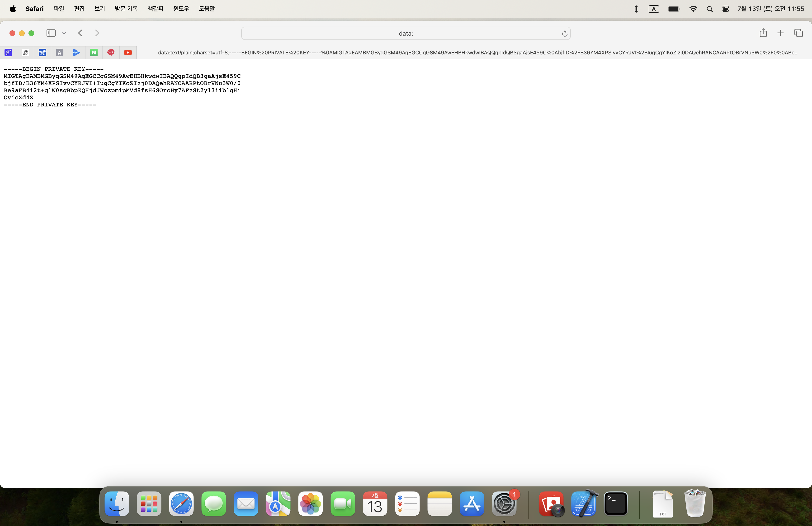
Task: Open the 편집 menu
Action: (x=79, y=9)
